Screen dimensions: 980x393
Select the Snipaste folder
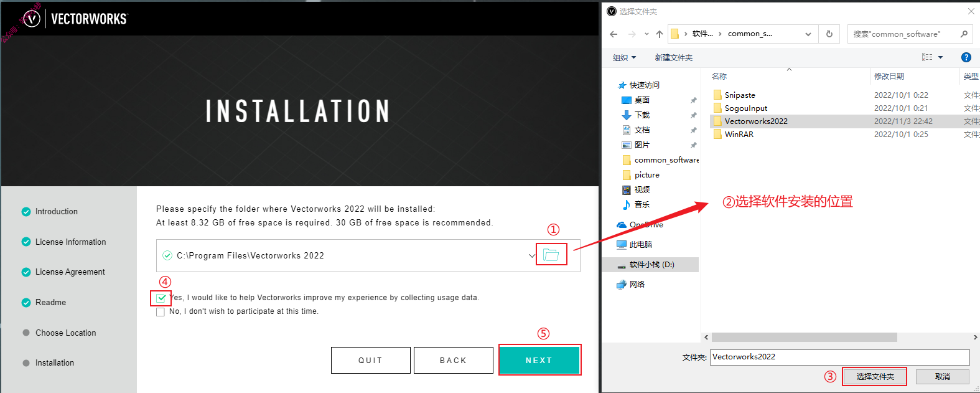(x=740, y=95)
